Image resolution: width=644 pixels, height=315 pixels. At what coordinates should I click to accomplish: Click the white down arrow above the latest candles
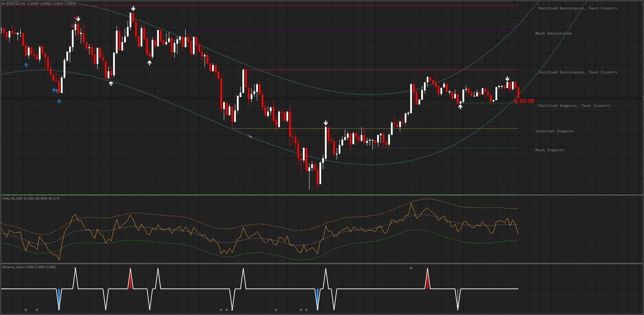[507, 79]
